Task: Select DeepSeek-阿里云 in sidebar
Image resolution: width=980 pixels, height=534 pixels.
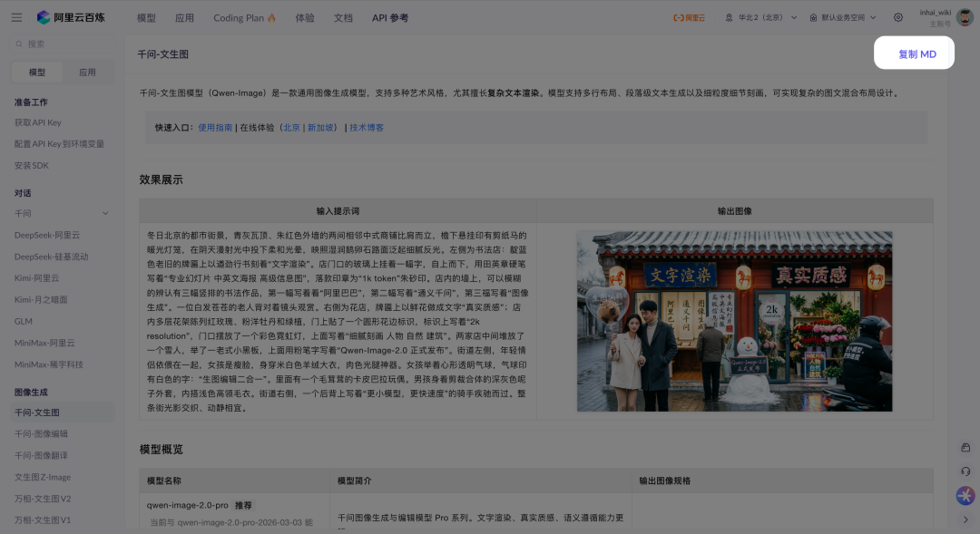Action: click(x=47, y=236)
